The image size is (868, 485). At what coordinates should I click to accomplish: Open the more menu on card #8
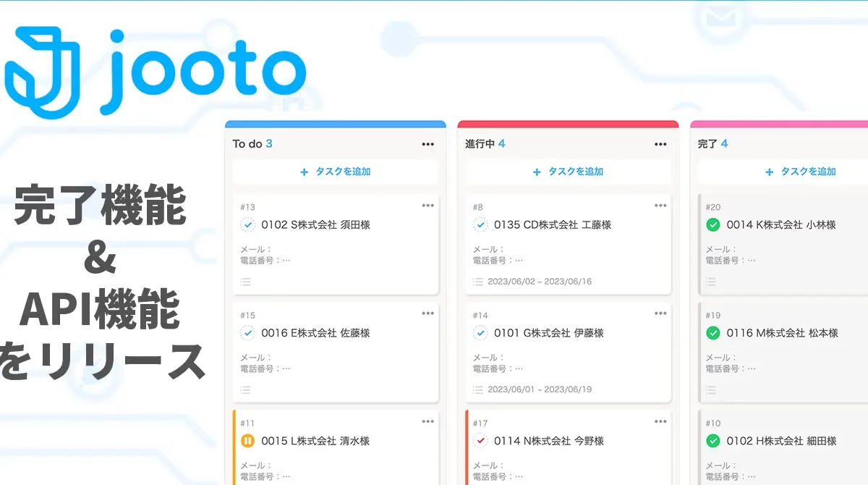660,206
